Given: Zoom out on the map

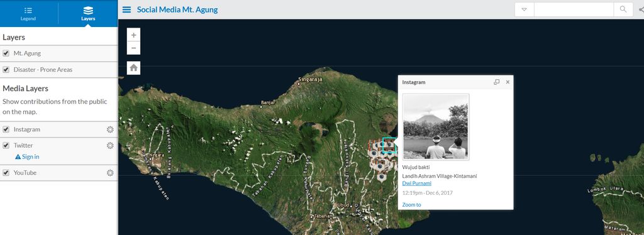Looking at the screenshot, I should click(133, 48).
